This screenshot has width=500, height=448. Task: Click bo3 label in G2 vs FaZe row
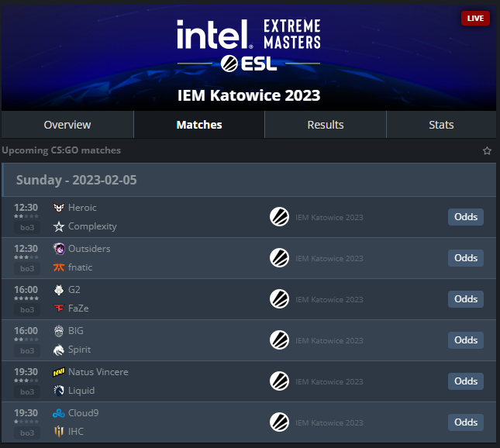(27, 309)
